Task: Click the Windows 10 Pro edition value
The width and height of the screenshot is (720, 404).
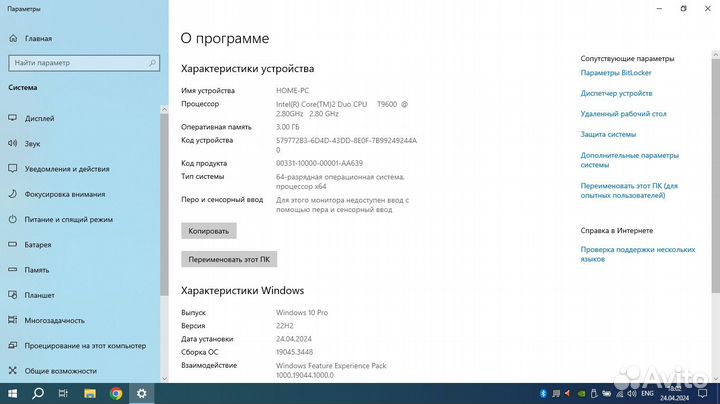Action: (x=302, y=313)
